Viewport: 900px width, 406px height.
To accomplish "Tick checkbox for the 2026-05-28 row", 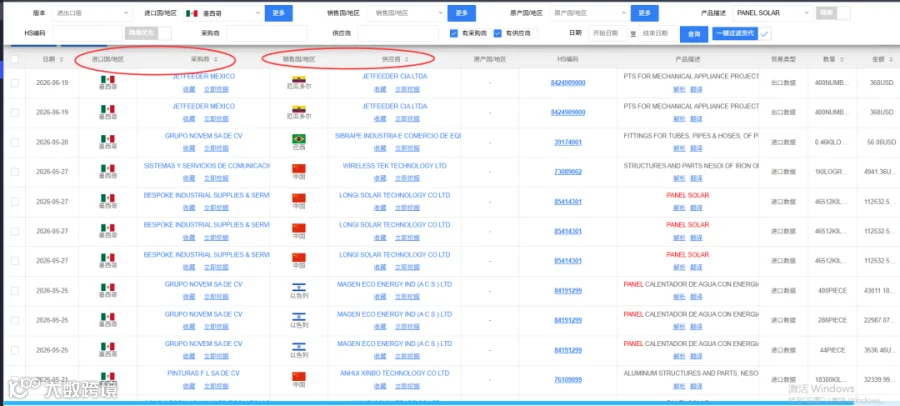I will pyautogui.click(x=14, y=142).
